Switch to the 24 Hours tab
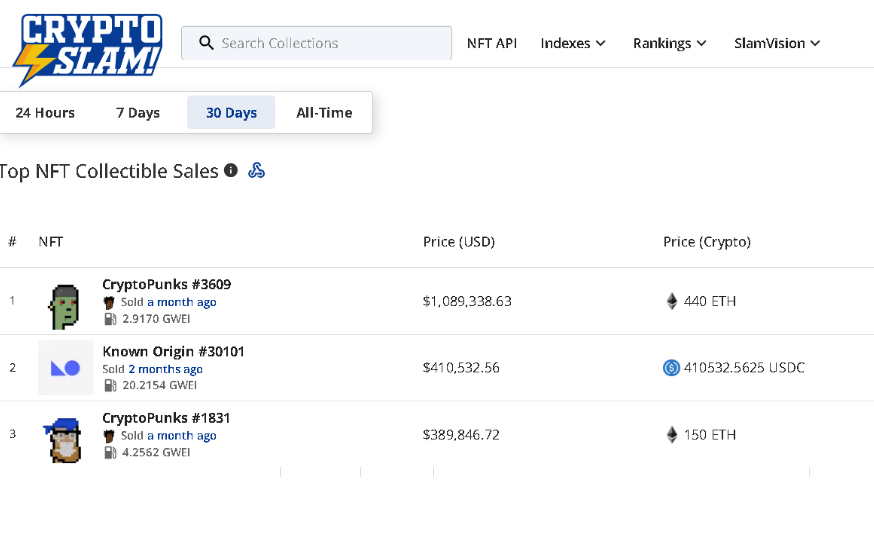Screen dimensions: 874x533 (x=45, y=113)
